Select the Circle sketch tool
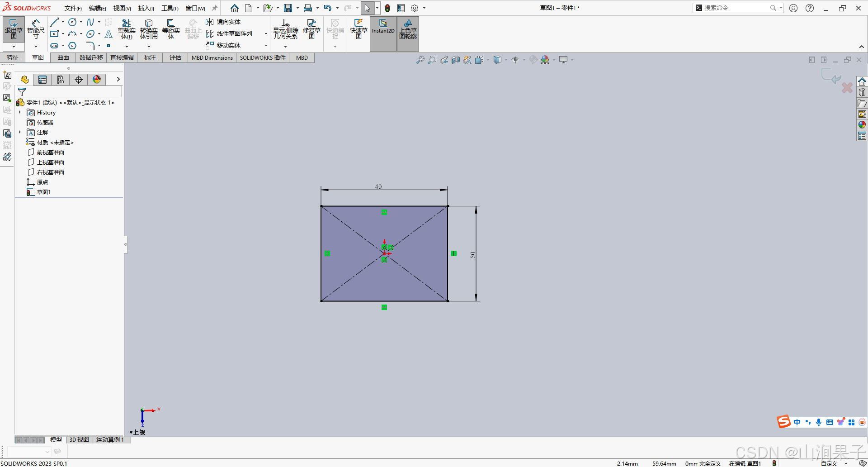Image resolution: width=868 pixels, height=467 pixels. coord(72,22)
